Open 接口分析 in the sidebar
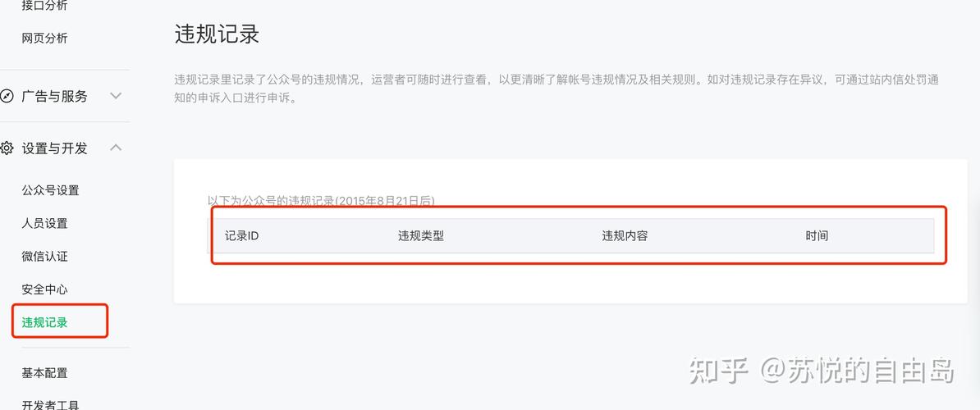The image size is (980, 410). [x=44, y=6]
